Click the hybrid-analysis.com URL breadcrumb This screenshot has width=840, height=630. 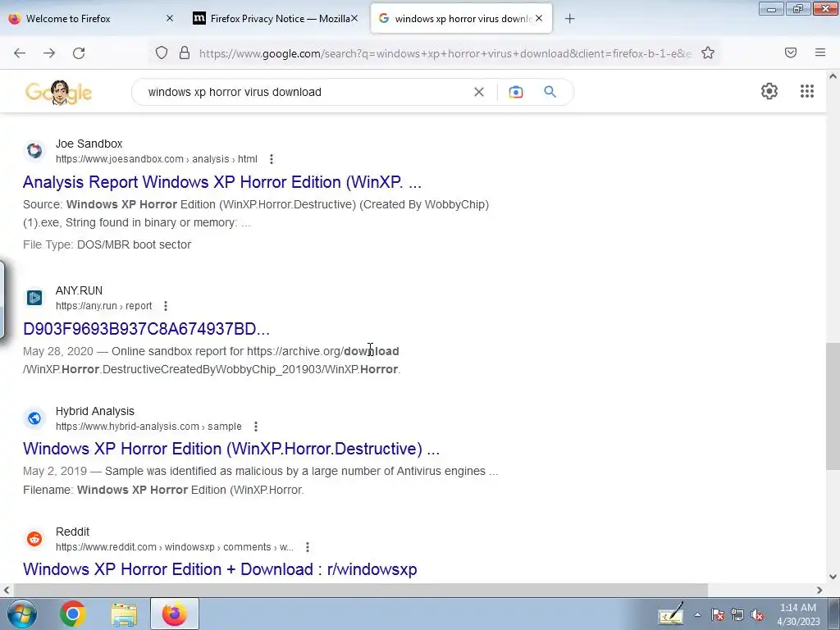tap(148, 427)
